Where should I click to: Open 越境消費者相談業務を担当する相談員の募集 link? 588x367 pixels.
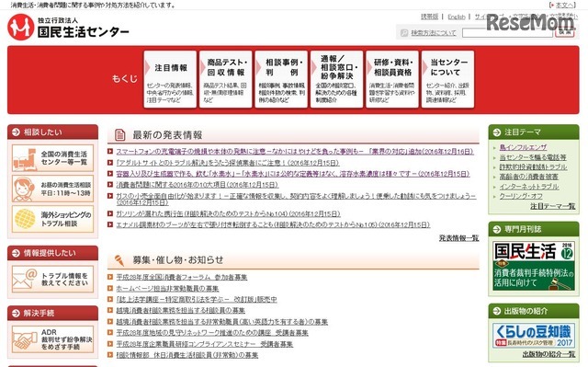[180, 311]
